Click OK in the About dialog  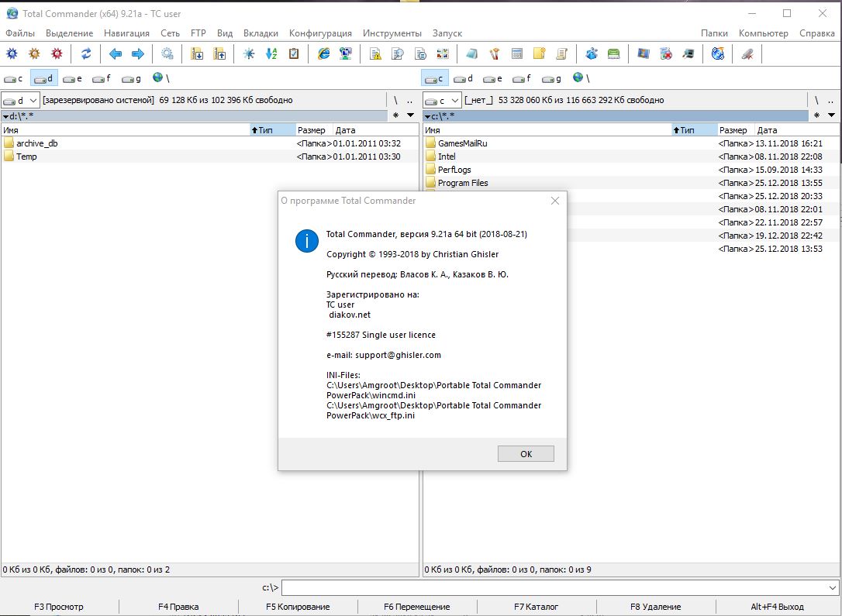click(x=526, y=454)
